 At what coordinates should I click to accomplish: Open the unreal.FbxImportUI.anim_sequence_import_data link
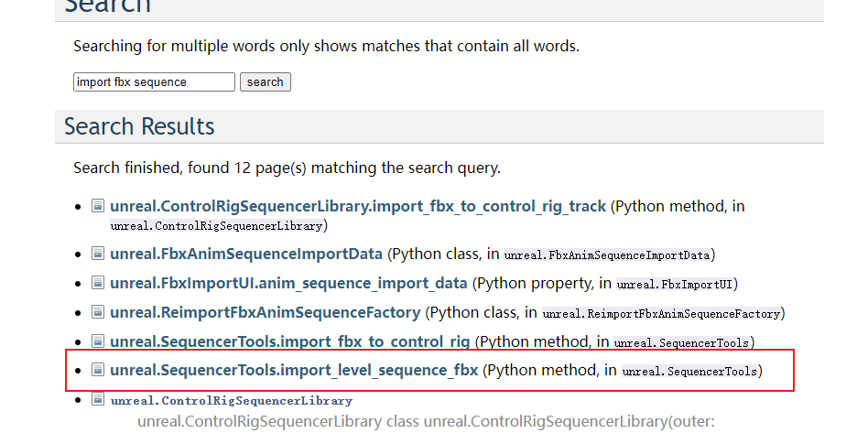[x=288, y=283]
